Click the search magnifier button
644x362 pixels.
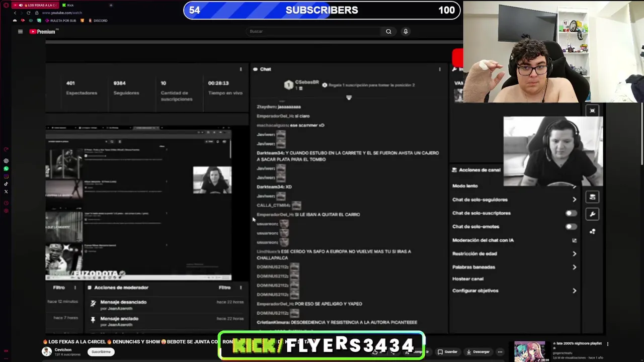[x=388, y=31]
